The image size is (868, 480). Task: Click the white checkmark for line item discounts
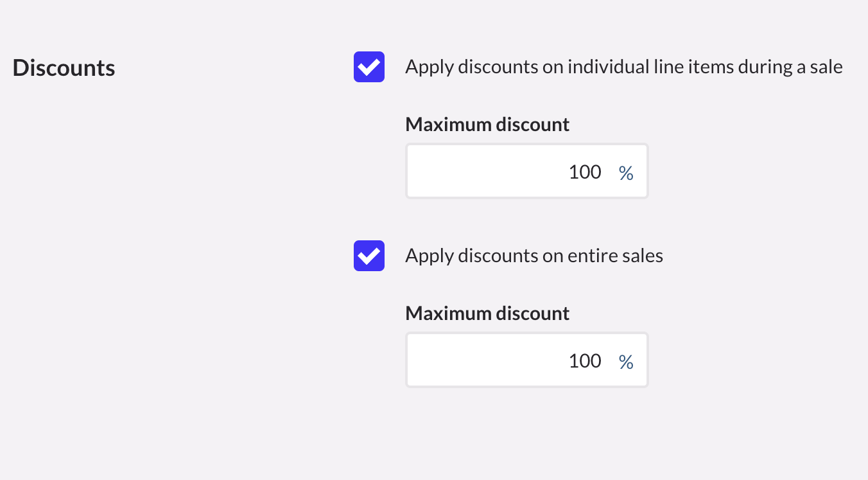coord(369,67)
